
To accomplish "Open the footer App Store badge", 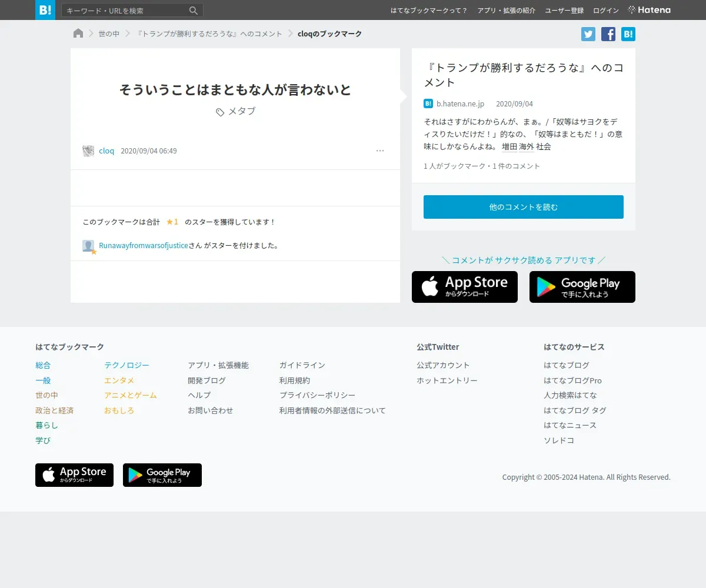I will pos(74,475).
